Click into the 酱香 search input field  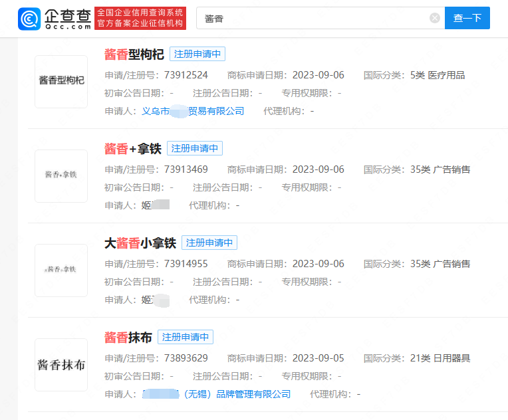pos(313,18)
